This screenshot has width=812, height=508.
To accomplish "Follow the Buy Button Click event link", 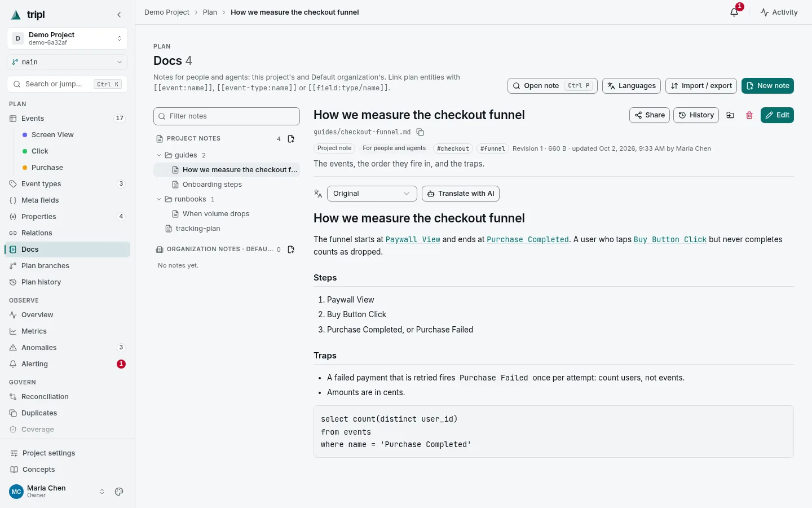I will coord(670,239).
